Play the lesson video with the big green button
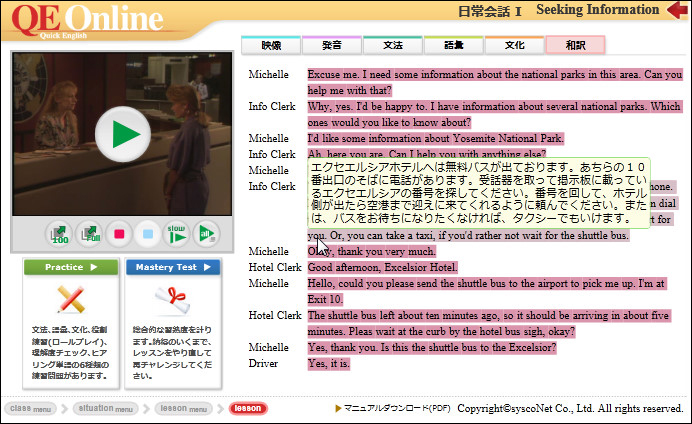The width and height of the screenshot is (692, 424). (x=123, y=134)
